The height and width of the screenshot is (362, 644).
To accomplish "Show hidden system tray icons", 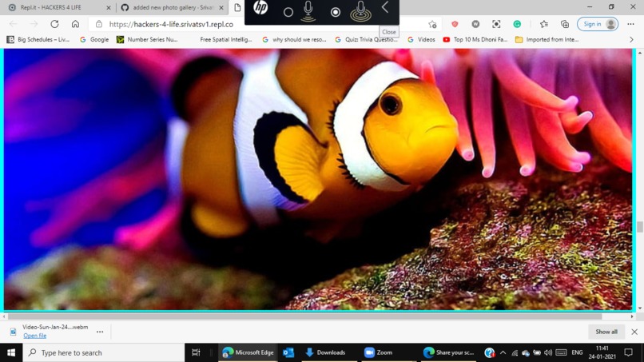I will click(503, 352).
